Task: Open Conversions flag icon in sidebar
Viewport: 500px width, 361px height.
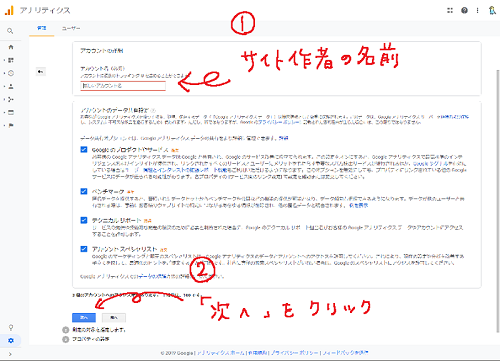Action: click(x=11, y=125)
